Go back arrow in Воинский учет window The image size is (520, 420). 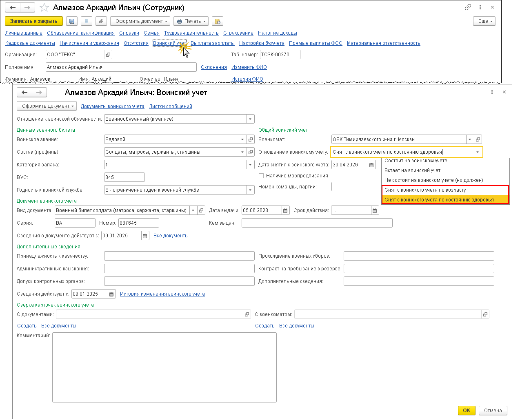click(24, 92)
